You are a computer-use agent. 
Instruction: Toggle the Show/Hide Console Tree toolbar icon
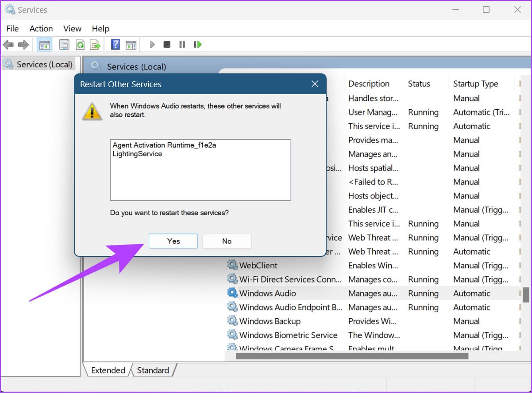(45, 45)
